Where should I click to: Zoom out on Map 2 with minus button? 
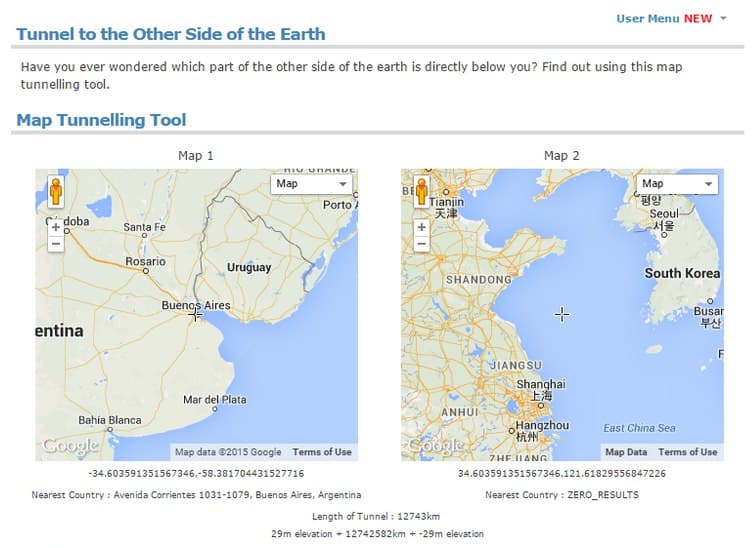422,243
